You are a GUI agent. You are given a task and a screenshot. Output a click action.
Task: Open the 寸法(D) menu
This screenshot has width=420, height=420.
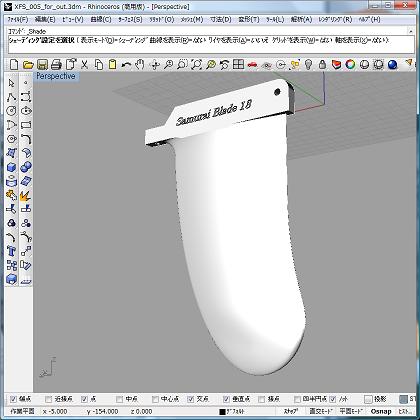(220, 20)
